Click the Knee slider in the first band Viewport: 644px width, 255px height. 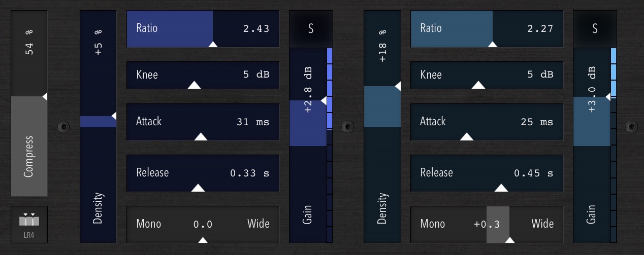click(x=203, y=75)
